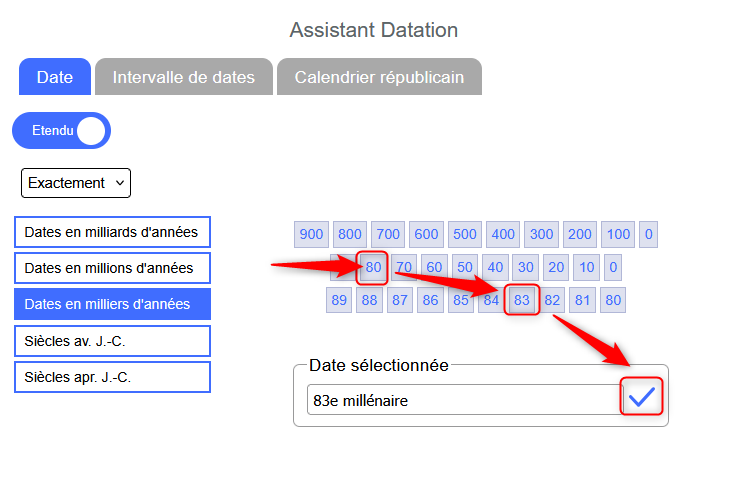The height and width of the screenshot is (485, 746).
Task: Choose Dates en millions d'années
Action: point(112,268)
